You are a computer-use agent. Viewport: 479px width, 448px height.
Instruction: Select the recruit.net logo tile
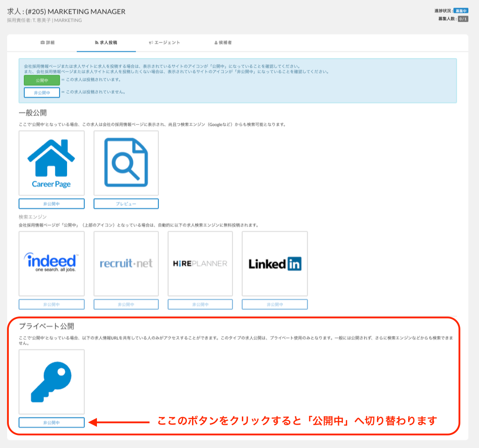click(x=126, y=263)
